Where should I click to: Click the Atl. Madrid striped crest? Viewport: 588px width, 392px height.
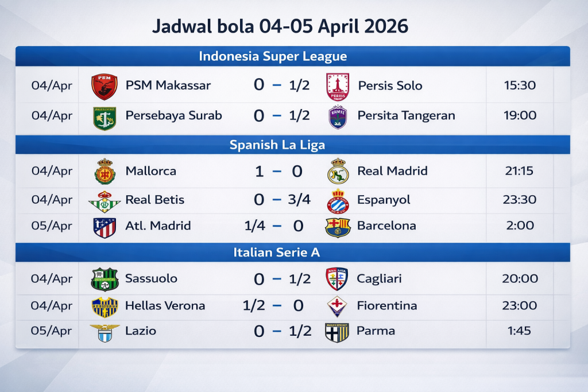pos(105,227)
